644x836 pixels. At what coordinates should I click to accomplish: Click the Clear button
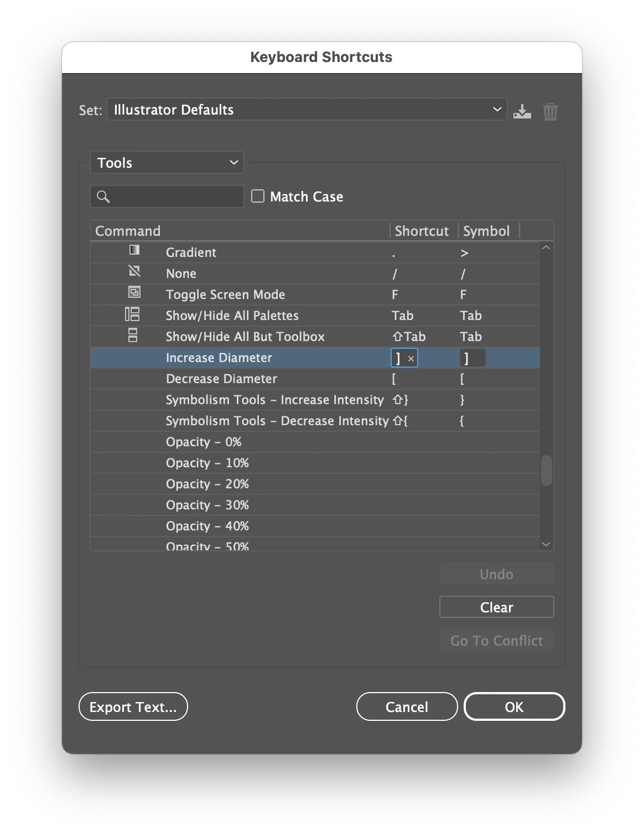496,607
